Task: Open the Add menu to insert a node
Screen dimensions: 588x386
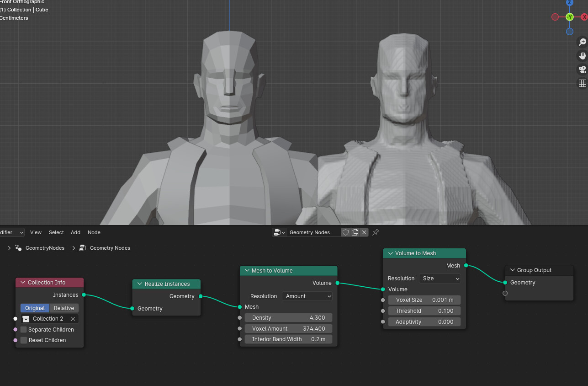Action: [75, 232]
